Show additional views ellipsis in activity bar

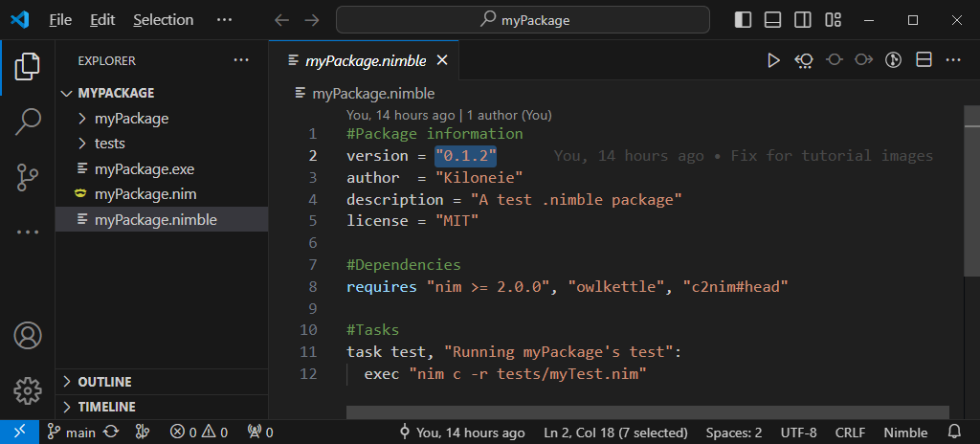pyautogui.click(x=28, y=232)
